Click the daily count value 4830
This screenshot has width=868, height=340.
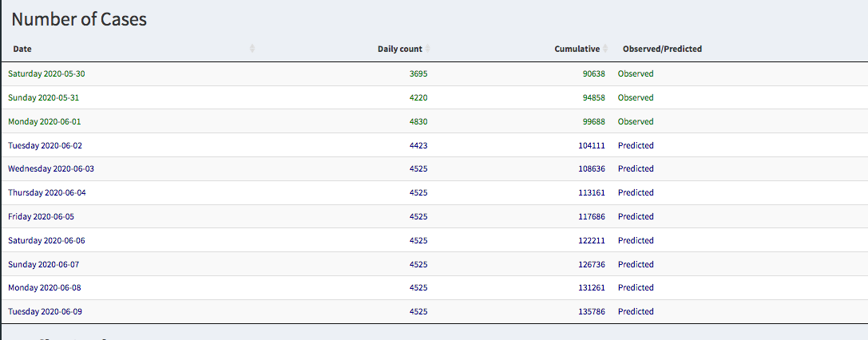click(x=418, y=121)
